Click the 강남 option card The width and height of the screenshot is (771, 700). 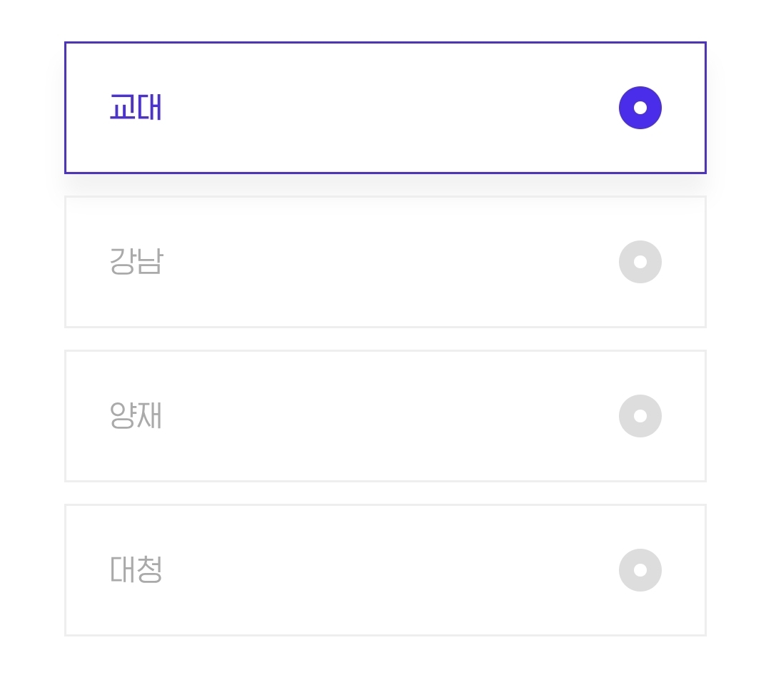385,262
